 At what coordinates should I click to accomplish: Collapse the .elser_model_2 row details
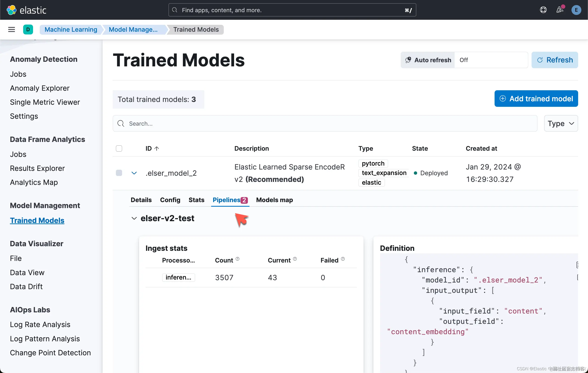point(134,173)
